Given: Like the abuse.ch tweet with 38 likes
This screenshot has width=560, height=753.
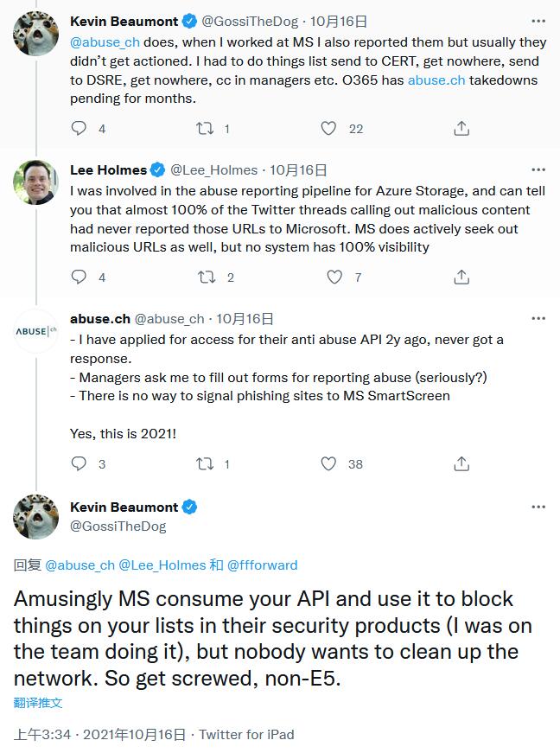Looking at the screenshot, I should 328,463.
